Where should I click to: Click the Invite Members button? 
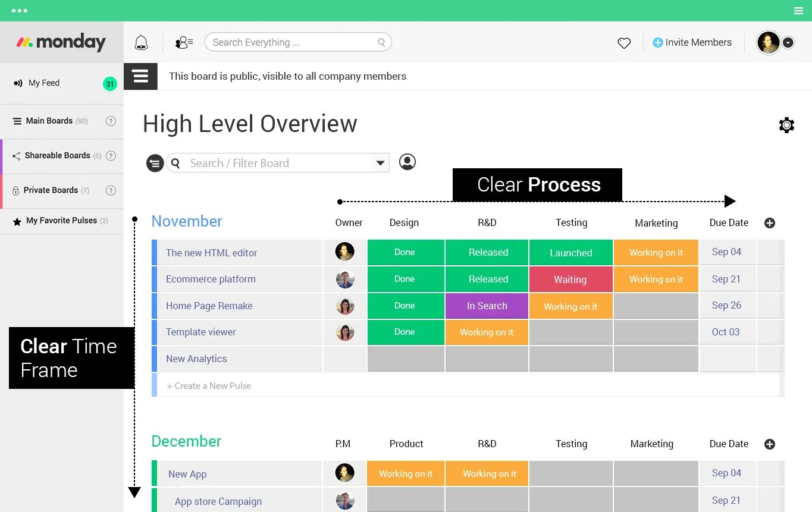pyautogui.click(x=692, y=43)
